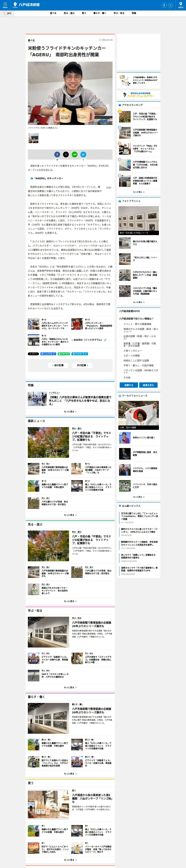Open rank 1 article 八戸・市民の森「不習岳」

click(x=139, y=117)
